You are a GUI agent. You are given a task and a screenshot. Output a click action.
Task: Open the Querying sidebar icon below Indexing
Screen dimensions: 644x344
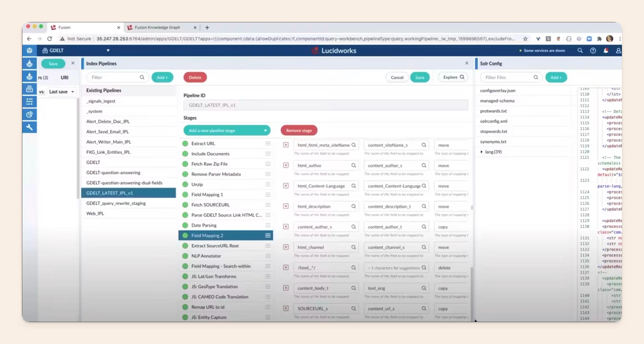coord(29,76)
